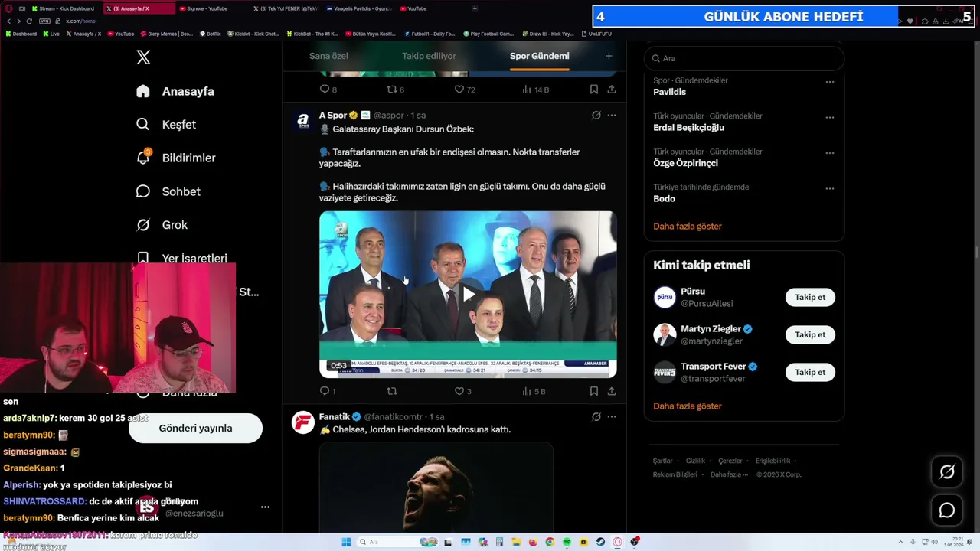The image size is (980, 551).
Task: Open Chrome from the Windows taskbar
Action: [x=550, y=542]
